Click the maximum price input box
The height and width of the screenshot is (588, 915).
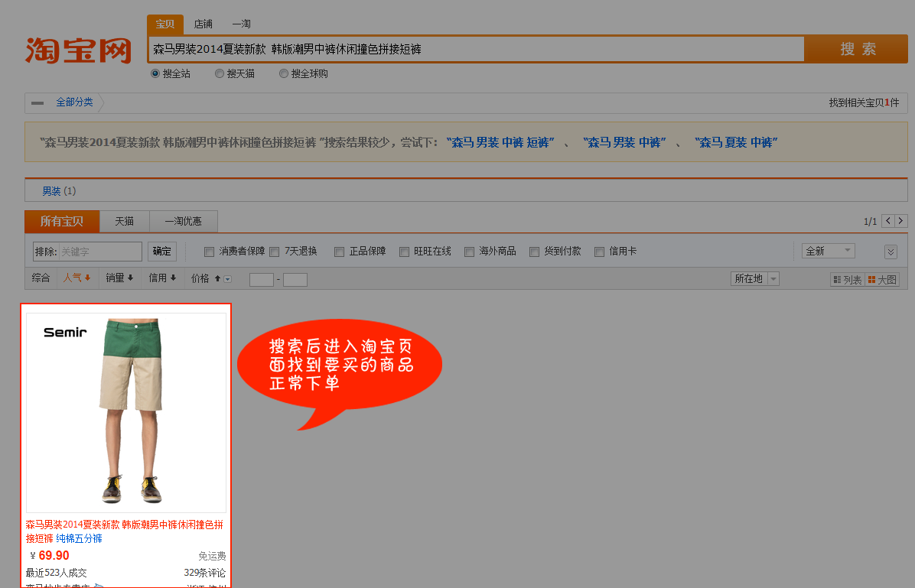pyautogui.click(x=295, y=280)
